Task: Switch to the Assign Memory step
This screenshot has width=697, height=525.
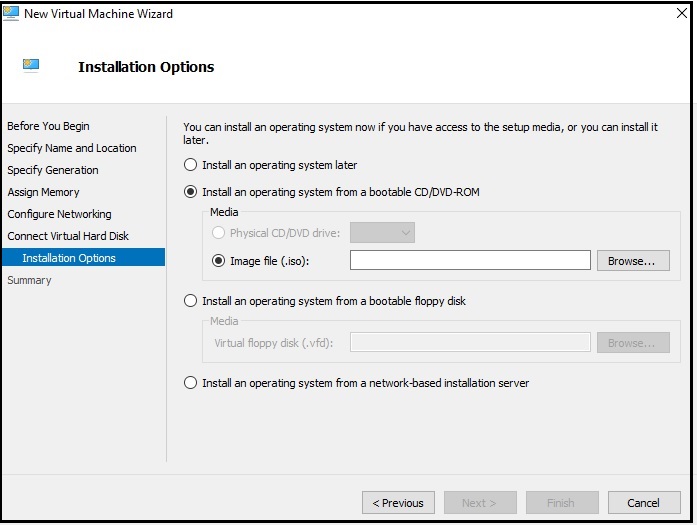Action: point(43,192)
